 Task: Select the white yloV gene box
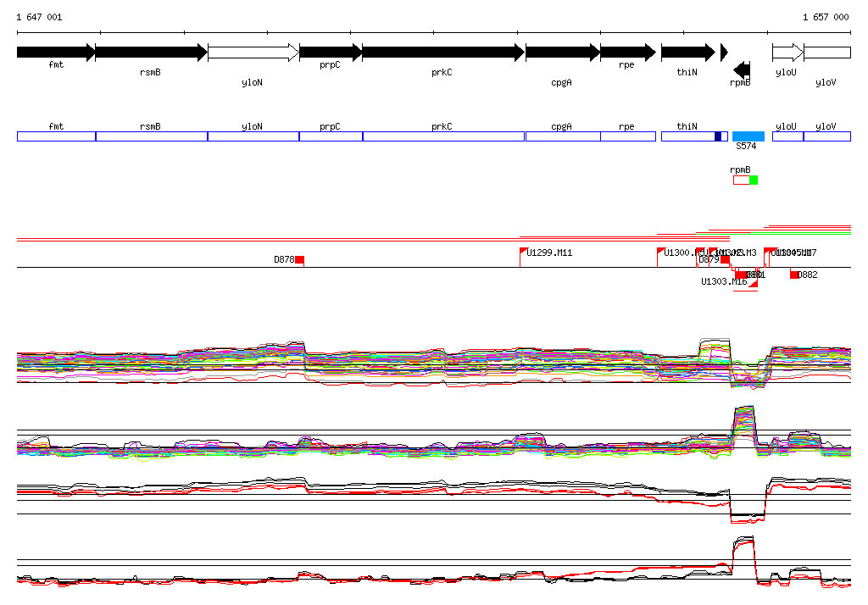click(x=827, y=53)
